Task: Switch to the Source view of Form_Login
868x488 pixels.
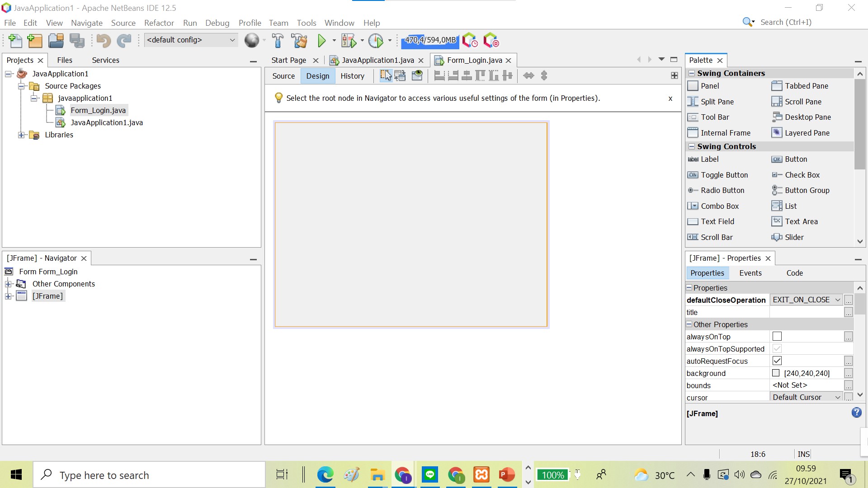Action: 283,75
